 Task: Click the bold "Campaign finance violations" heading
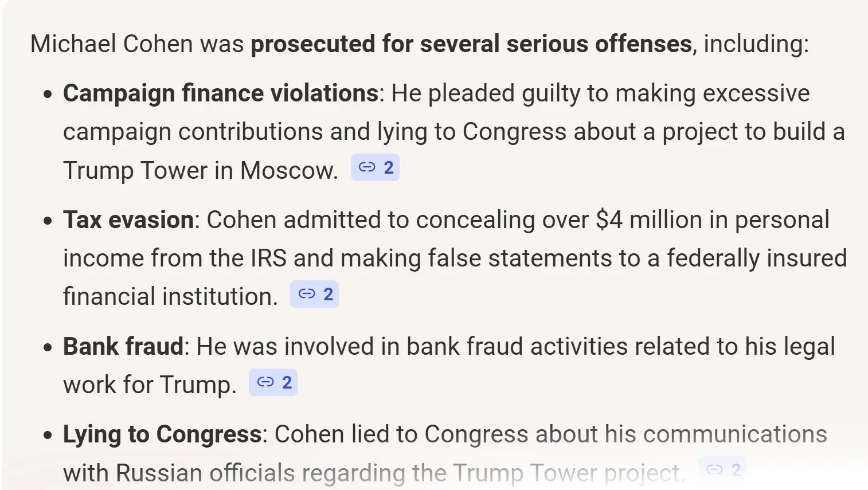pyautogui.click(x=220, y=93)
